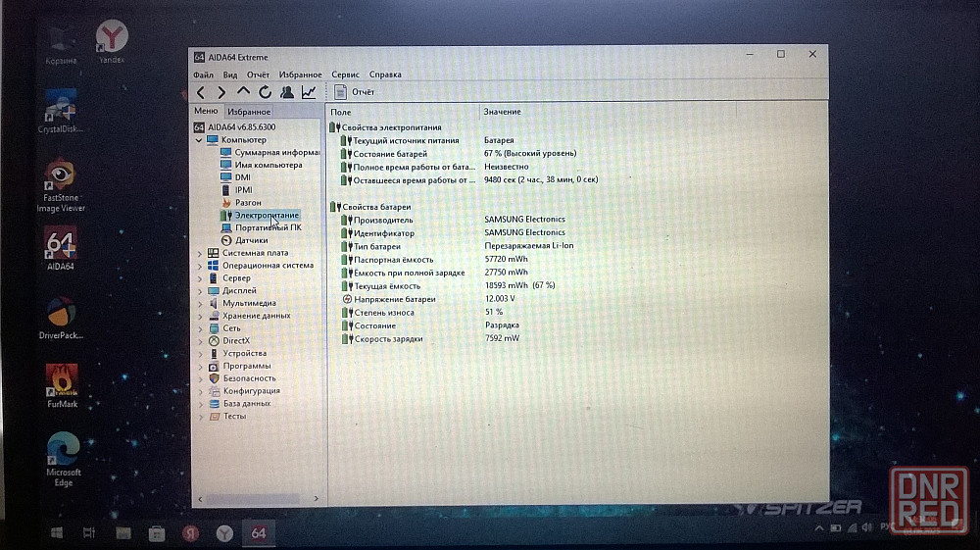The width and height of the screenshot is (980, 550).
Task: Open the graph chart toolbar icon
Action: click(x=309, y=92)
